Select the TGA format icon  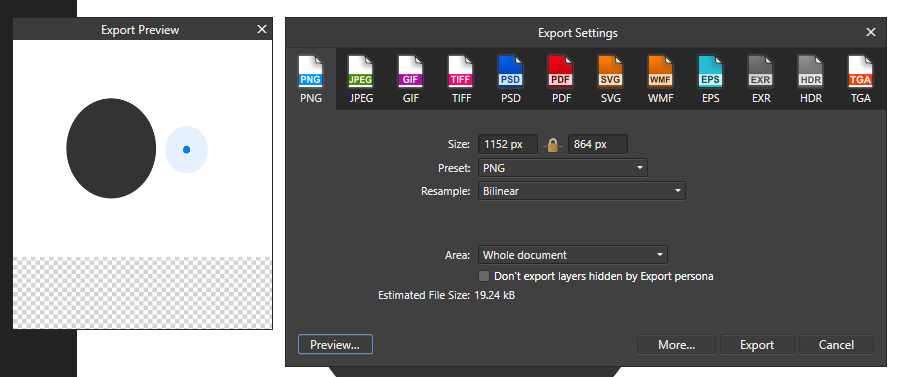[x=860, y=72]
